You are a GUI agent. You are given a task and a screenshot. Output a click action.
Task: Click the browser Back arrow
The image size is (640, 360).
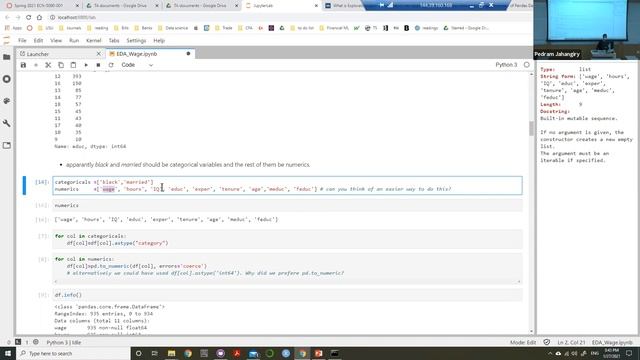(7, 18)
